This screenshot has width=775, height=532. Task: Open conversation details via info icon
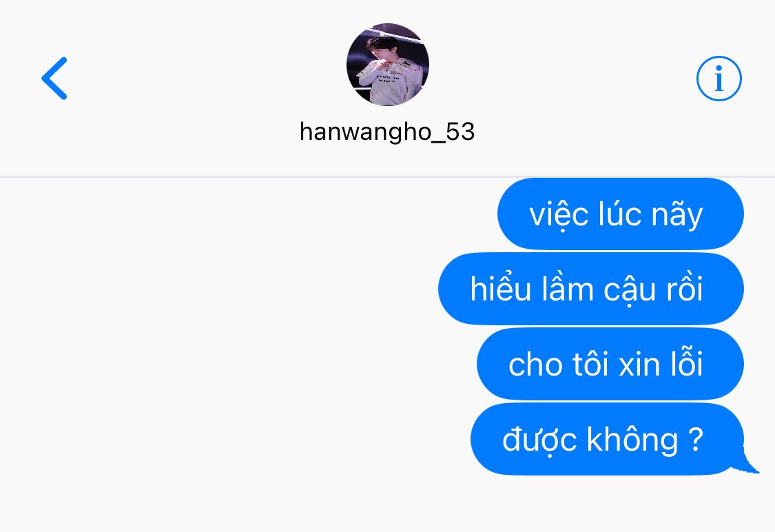(719, 79)
